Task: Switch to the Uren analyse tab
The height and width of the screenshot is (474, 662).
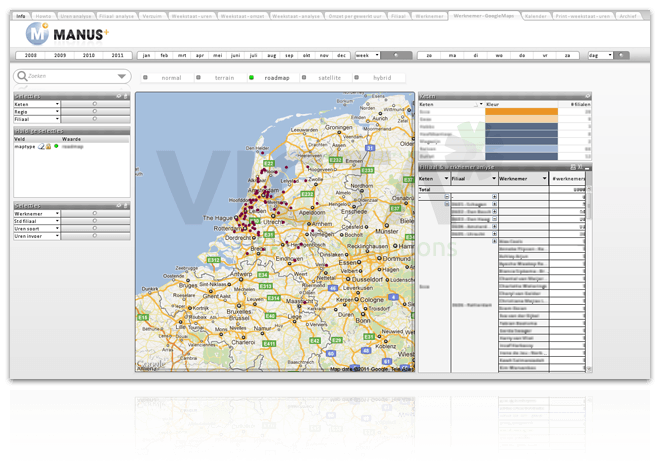Action: point(76,16)
